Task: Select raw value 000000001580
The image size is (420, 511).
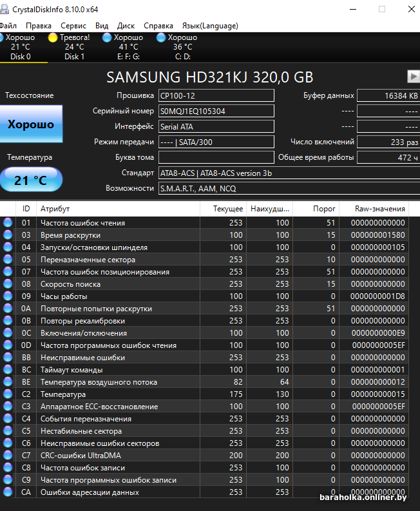Action: [x=378, y=235]
